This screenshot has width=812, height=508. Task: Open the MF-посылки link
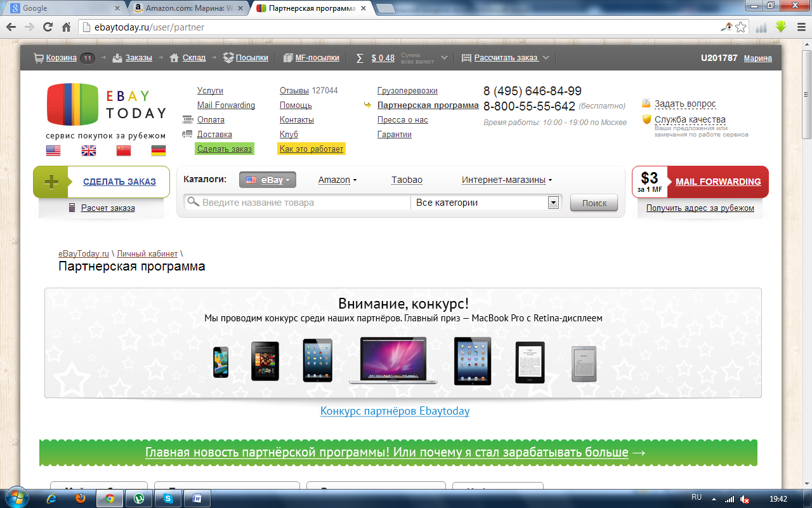pyautogui.click(x=317, y=58)
